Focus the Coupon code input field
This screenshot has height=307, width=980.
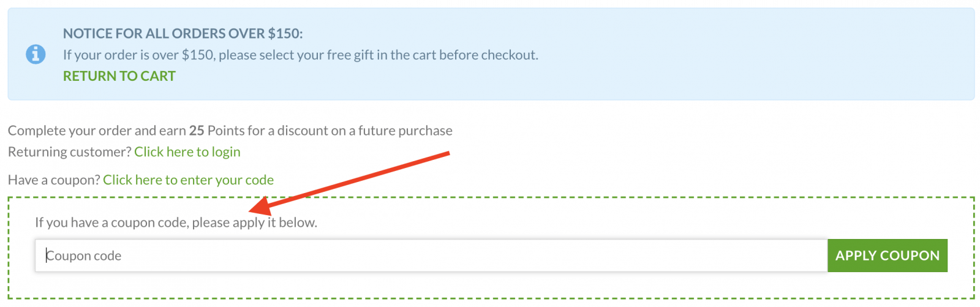point(431,256)
